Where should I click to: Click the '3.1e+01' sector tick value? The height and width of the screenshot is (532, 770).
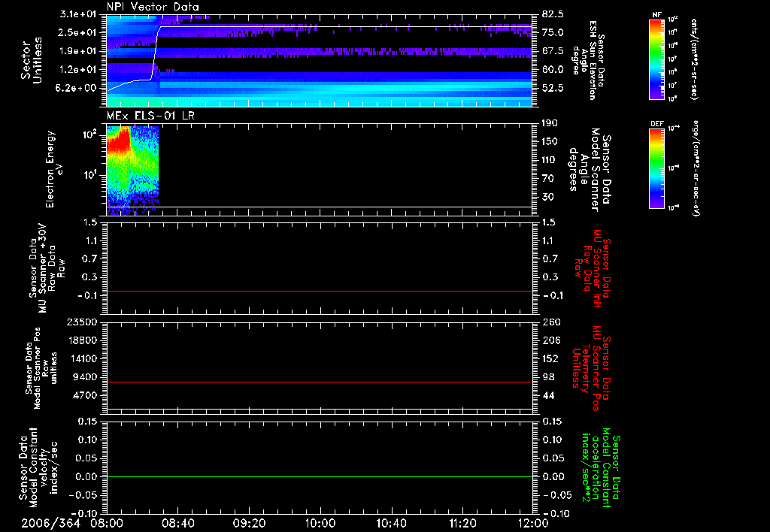tap(78, 14)
